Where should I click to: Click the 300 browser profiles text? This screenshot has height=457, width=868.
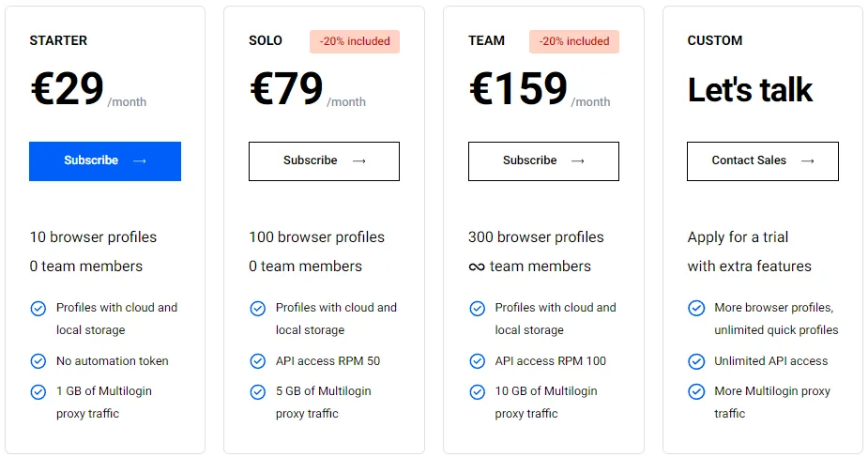tap(536, 236)
